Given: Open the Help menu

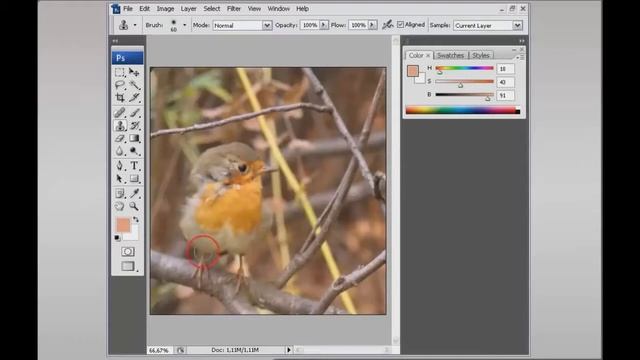Looking at the screenshot, I should [302, 9].
